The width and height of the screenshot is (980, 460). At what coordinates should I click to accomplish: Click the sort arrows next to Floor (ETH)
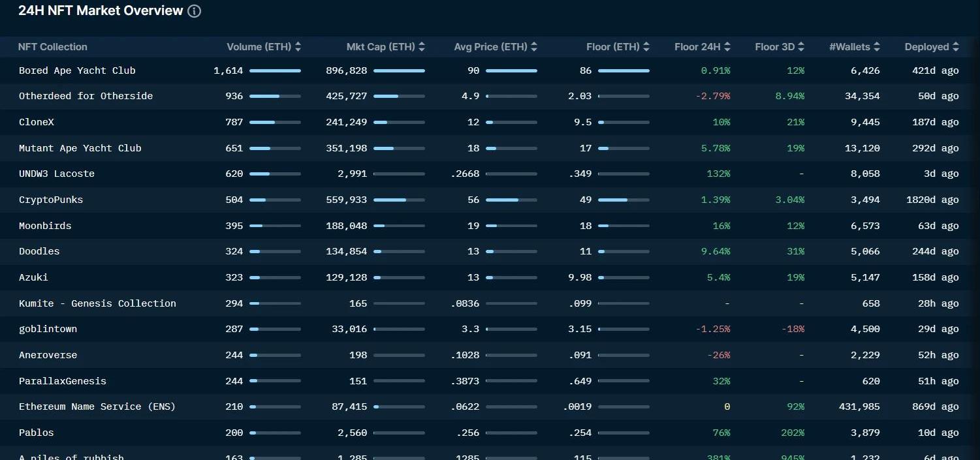point(646,47)
